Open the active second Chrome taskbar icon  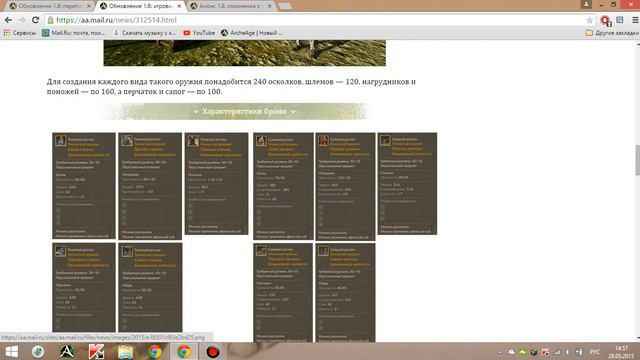tap(184, 351)
